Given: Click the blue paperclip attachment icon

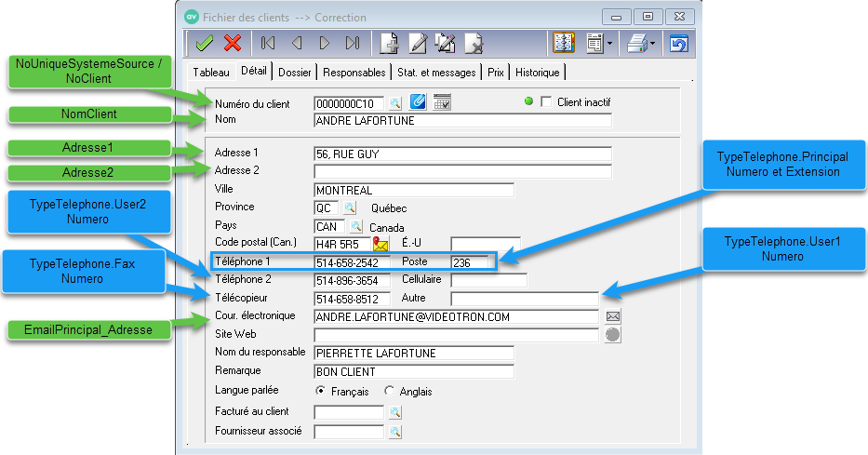Looking at the screenshot, I should click(419, 101).
